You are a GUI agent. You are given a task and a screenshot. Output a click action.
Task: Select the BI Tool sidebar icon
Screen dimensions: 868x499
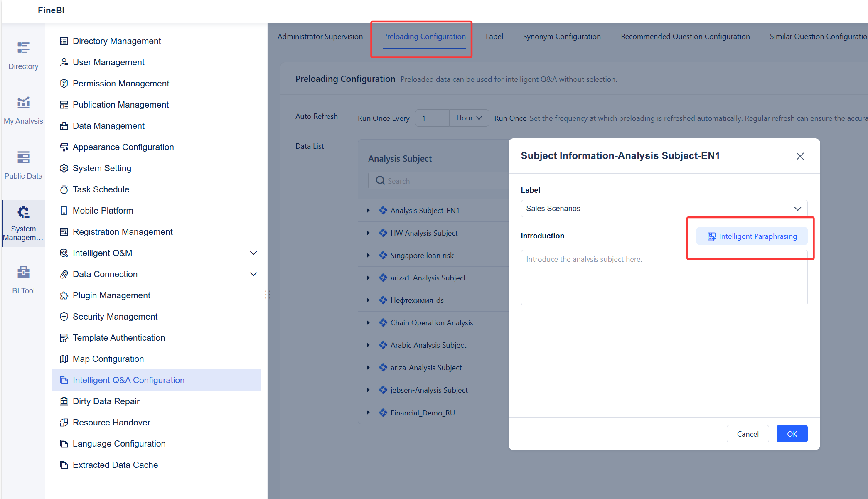pyautogui.click(x=23, y=278)
